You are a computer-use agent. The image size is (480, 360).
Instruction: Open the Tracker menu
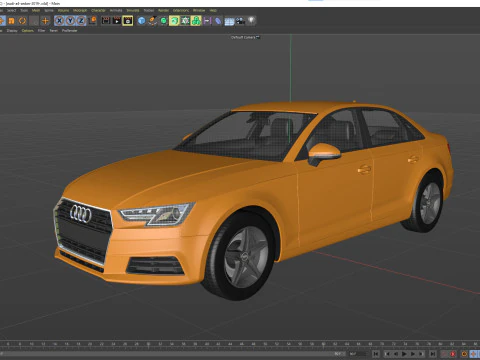[x=149, y=10]
